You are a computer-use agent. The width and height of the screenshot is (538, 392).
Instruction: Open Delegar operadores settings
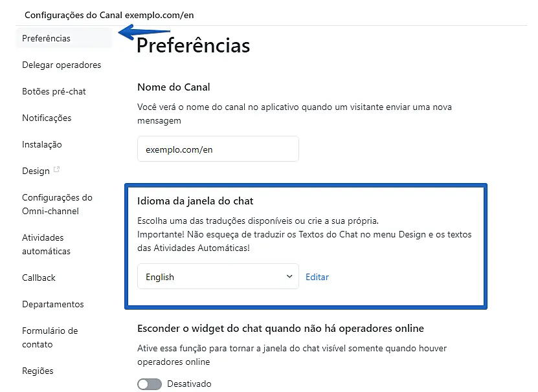click(x=62, y=65)
